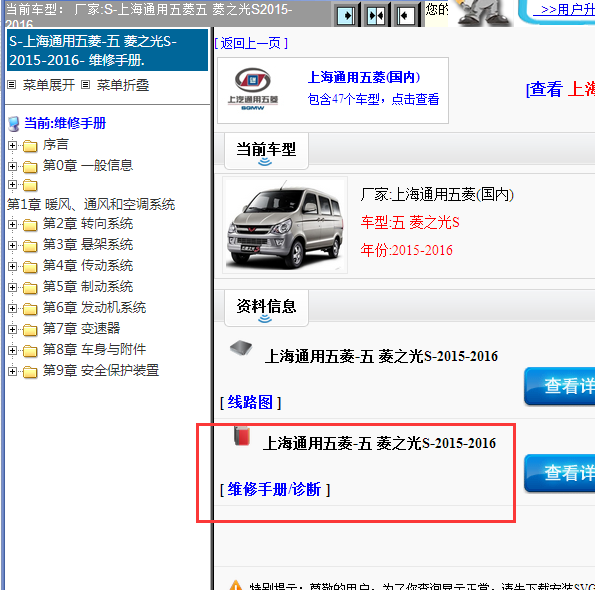This screenshot has width=595, height=590.
Task: Click the folder icon for 第0章 一般信息
Action: tap(30, 167)
